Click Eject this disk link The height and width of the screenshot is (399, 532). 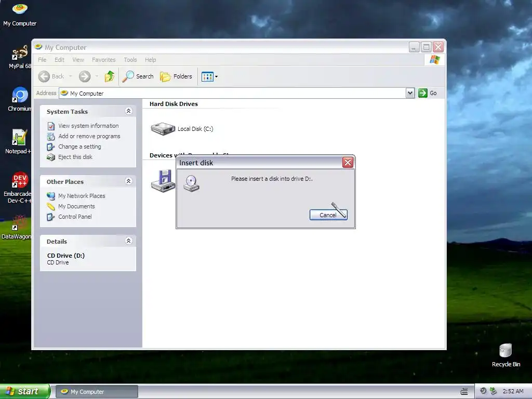pos(75,157)
